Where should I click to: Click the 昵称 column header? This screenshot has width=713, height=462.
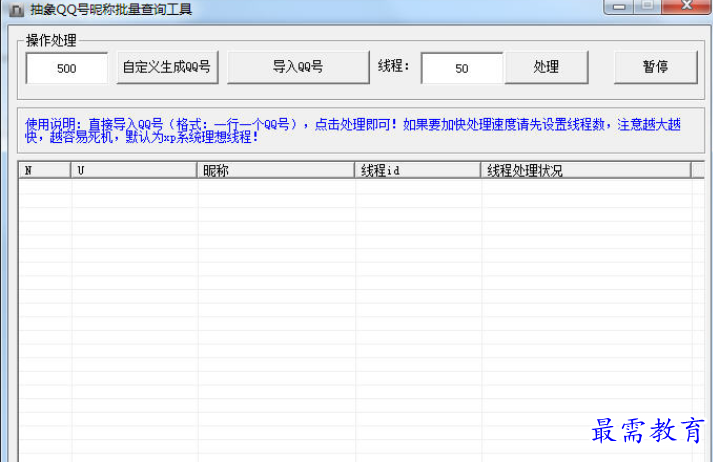[x=276, y=171]
